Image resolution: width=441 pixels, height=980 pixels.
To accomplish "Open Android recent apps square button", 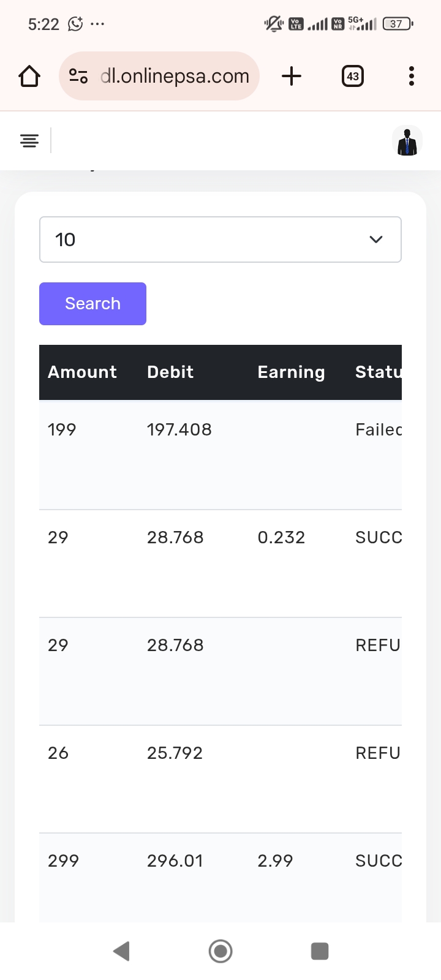I will [x=320, y=951].
